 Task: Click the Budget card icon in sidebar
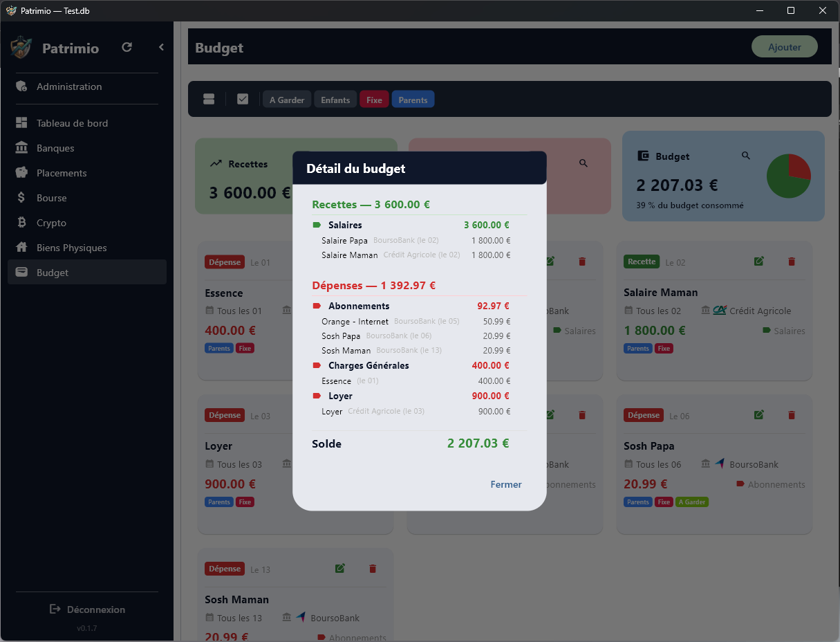pyautogui.click(x=21, y=273)
